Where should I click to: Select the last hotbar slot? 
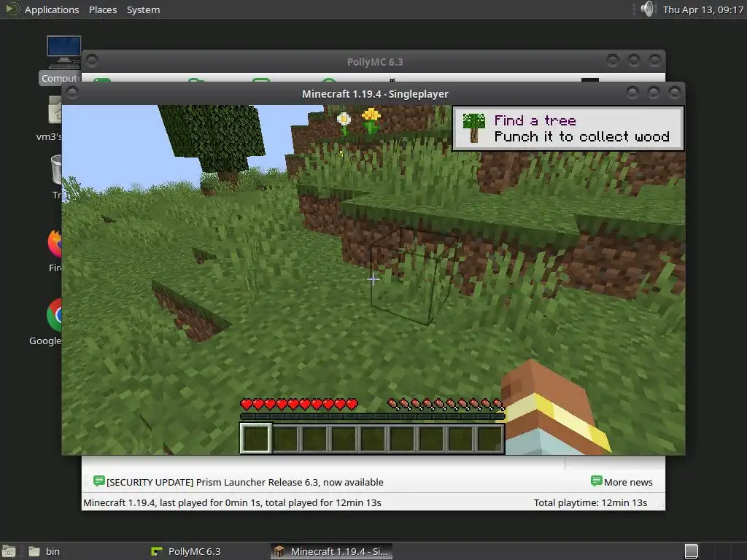pos(489,438)
